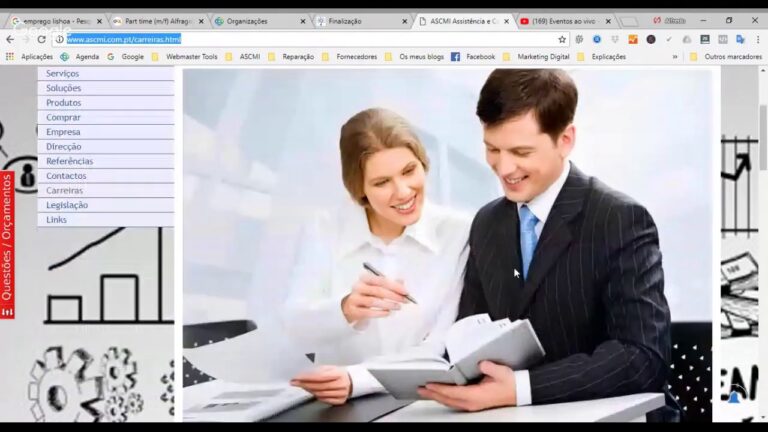768x432 pixels.
Task: Close the Finalização tab
Action: click(405, 22)
